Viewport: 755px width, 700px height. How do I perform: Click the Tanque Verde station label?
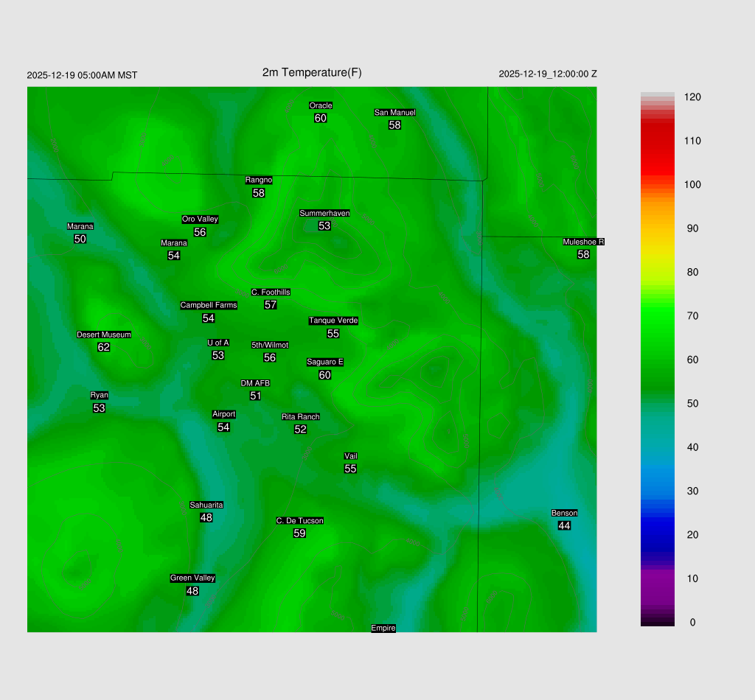pos(333,321)
